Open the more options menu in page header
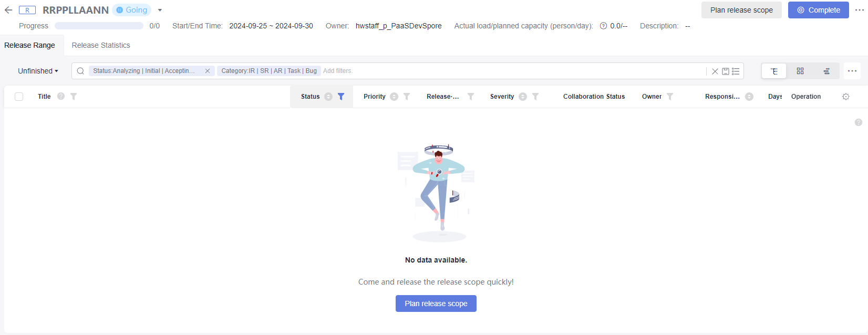This screenshot has width=868, height=335. [x=860, y=10]
